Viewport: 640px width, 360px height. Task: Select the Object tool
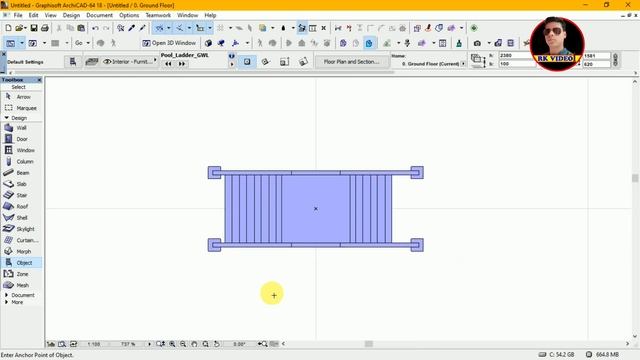21,263
